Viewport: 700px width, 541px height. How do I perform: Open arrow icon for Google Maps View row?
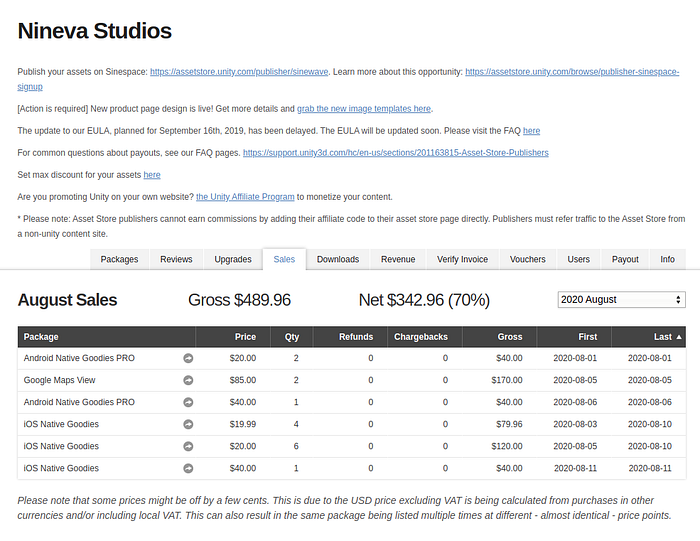(x=188, y=380)
